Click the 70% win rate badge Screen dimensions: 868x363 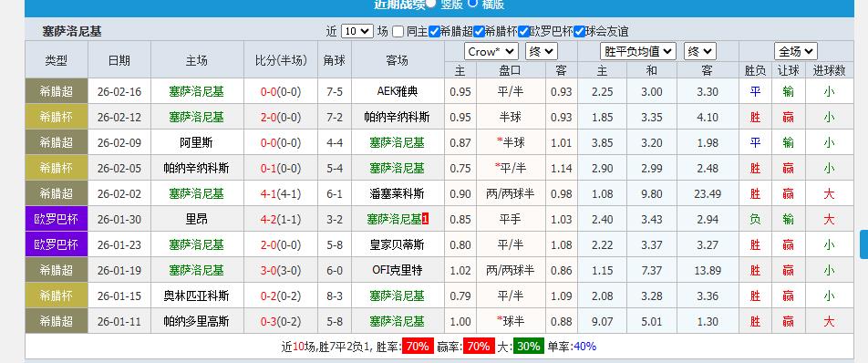pos(418,347)
